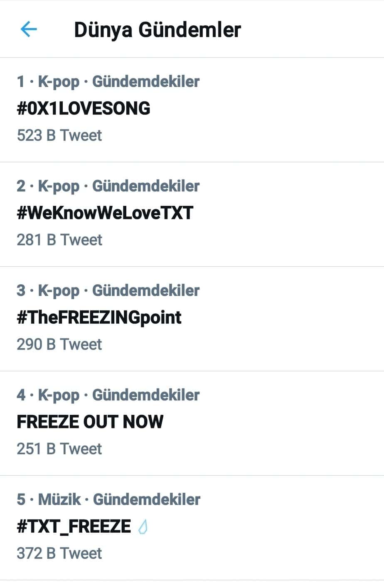Tap the 281 B Tweet count

point(59,240)
